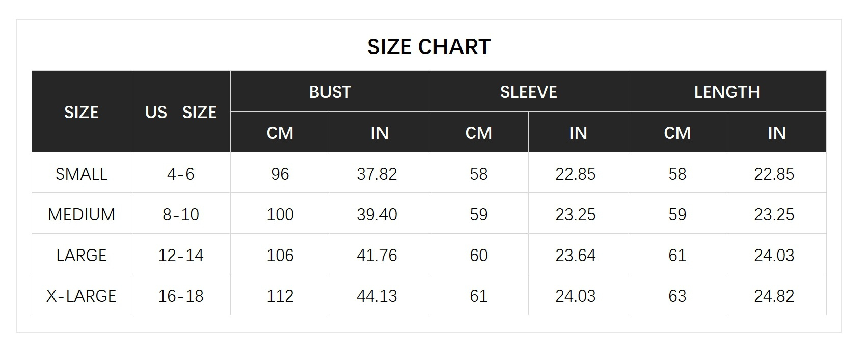The image size is (868, 362).
Task: Select US size 8-10 cell
Action: click(181, 215)
